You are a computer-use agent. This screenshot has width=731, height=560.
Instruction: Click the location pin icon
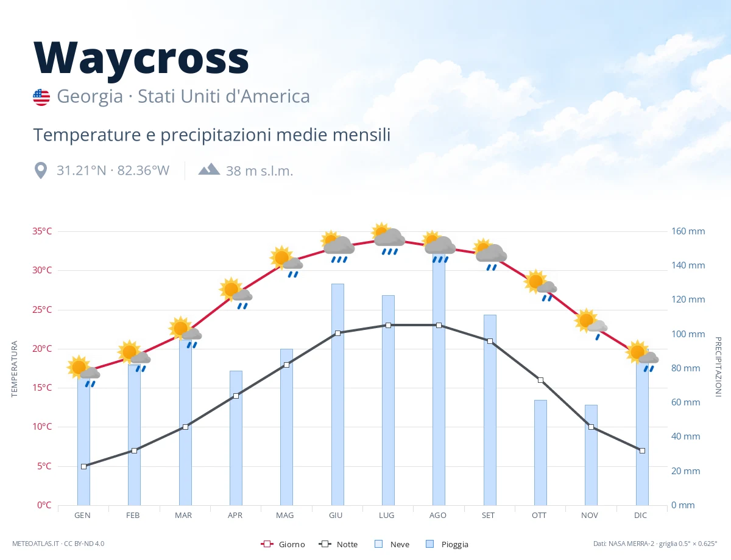point(41,170)
